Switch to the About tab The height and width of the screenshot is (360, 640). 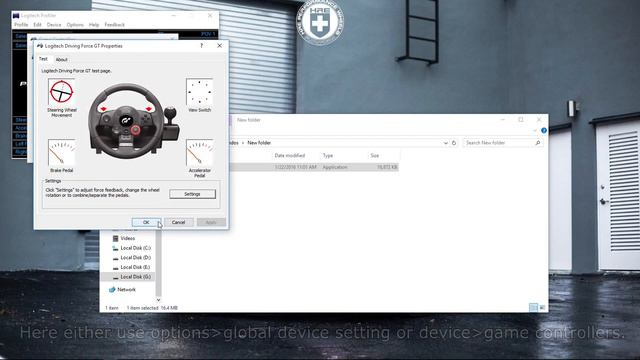coord(62,60)
